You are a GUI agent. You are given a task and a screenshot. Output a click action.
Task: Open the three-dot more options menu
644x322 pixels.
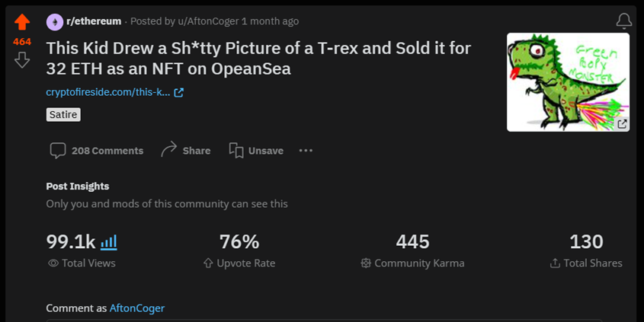(x=306, y=151)
